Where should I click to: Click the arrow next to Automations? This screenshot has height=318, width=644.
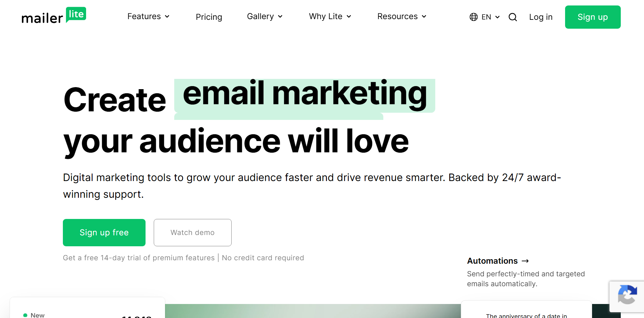[x=525, y=261]
